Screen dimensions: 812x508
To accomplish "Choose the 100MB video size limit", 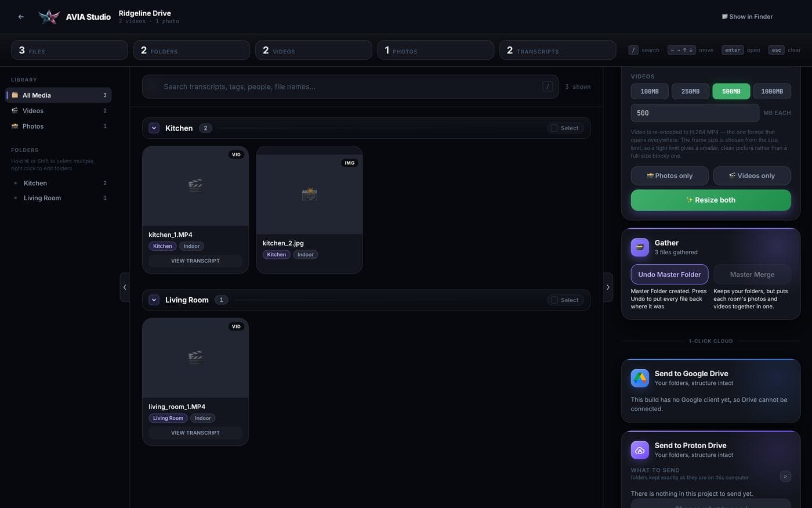I will 650,91.
